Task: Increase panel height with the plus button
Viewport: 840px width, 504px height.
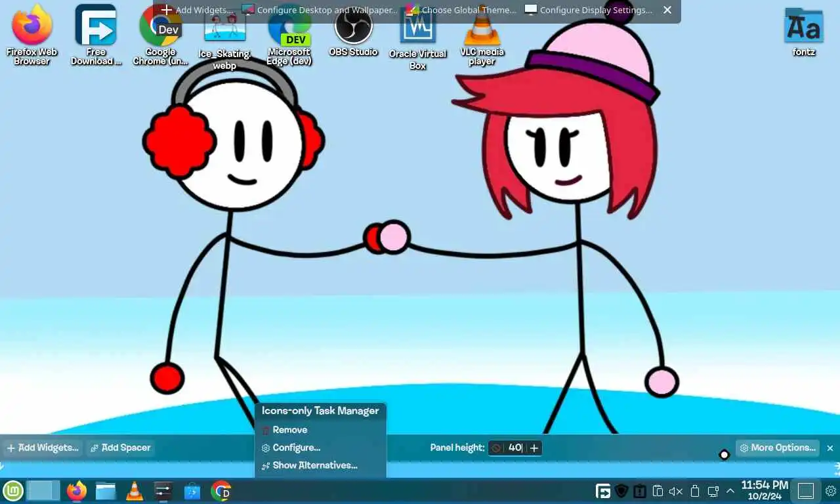Action: click(534, 448)
